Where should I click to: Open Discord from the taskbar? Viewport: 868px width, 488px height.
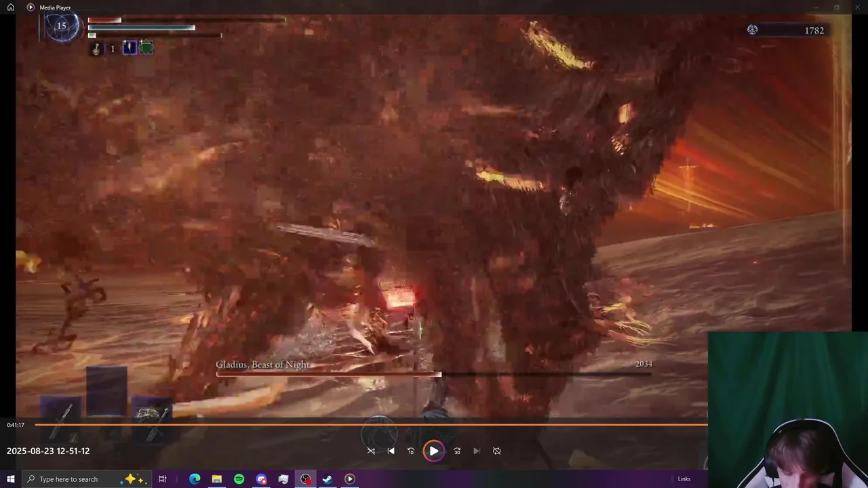coord(261,479)
